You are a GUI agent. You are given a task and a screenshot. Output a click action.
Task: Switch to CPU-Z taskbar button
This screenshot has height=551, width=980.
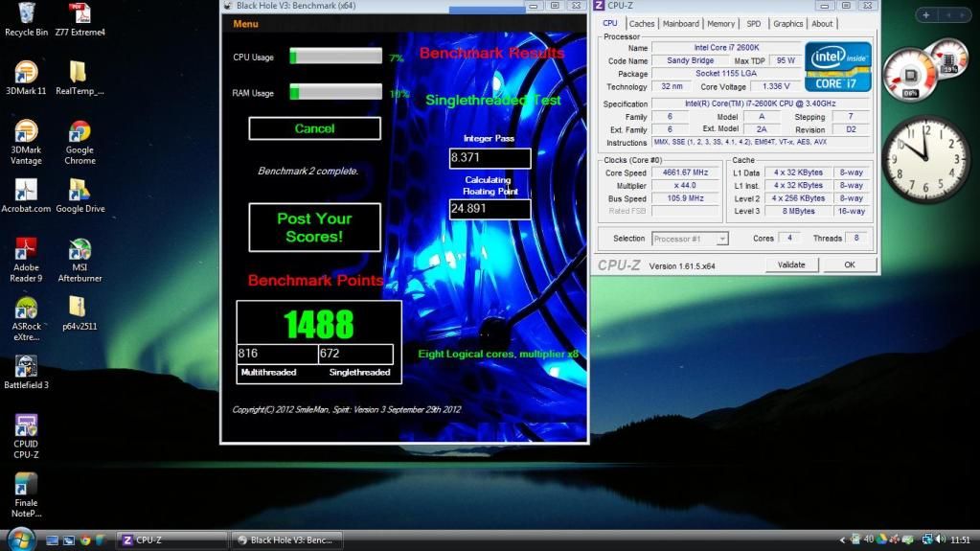[171, 540]
